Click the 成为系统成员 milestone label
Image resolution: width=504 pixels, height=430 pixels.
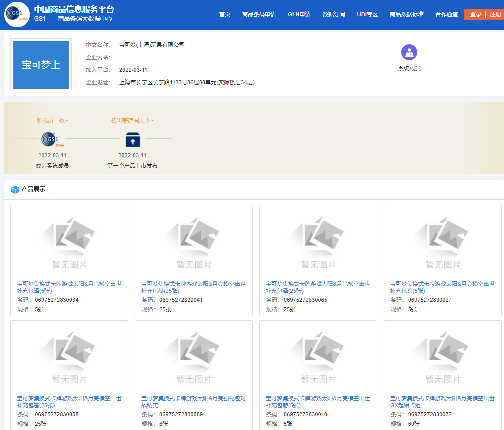(52, 166)
